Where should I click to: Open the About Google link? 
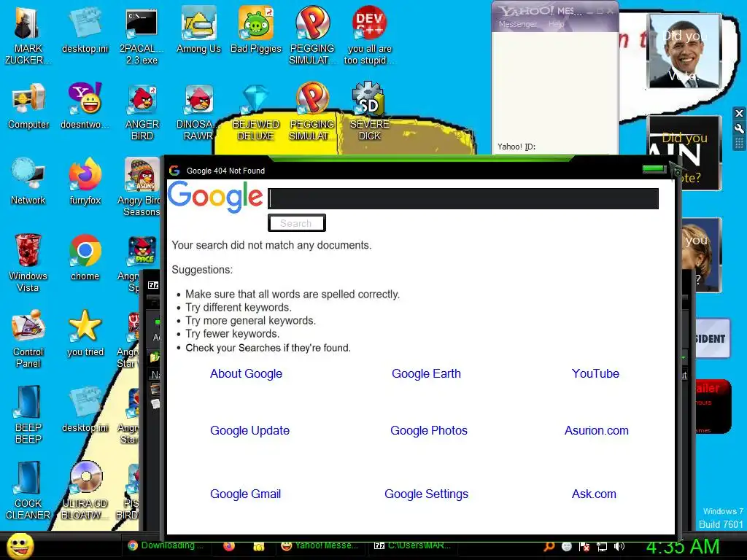[x=246, y=374]
